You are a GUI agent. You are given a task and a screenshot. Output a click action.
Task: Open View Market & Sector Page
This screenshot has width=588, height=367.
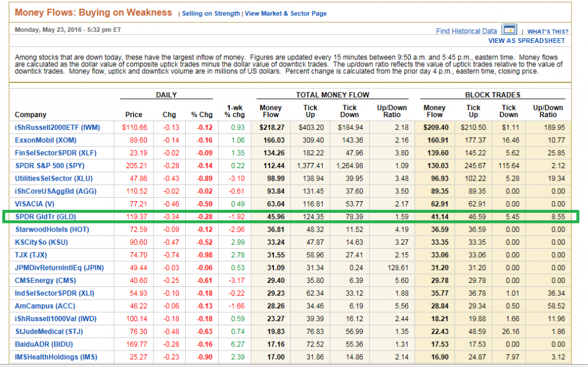pos(286,14)
